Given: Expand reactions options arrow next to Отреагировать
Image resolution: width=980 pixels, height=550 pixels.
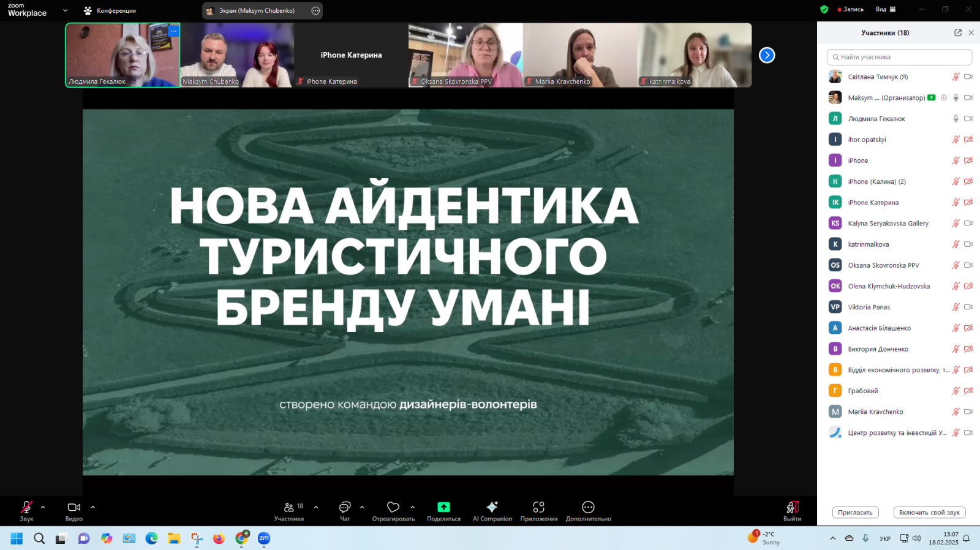Looking at the screenshot, I should click(x=413, y=507).
